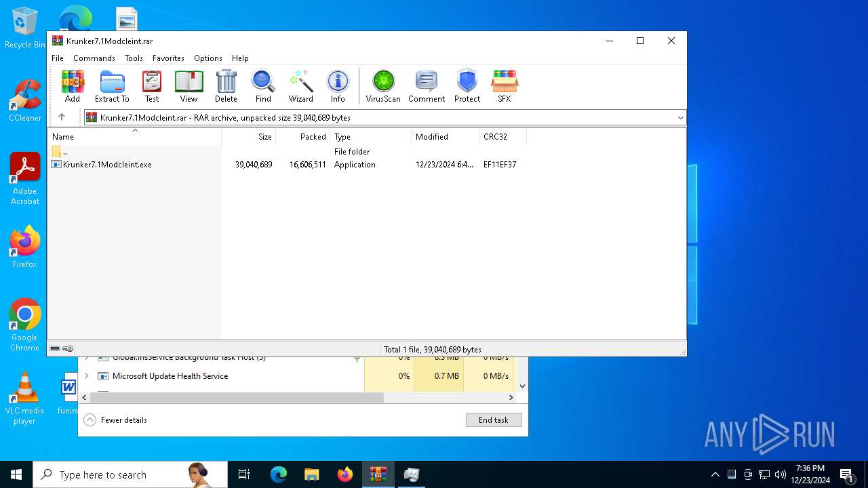
Task: Click the Windows Start button
Action: pyautogui.click(x=16, y=474)
